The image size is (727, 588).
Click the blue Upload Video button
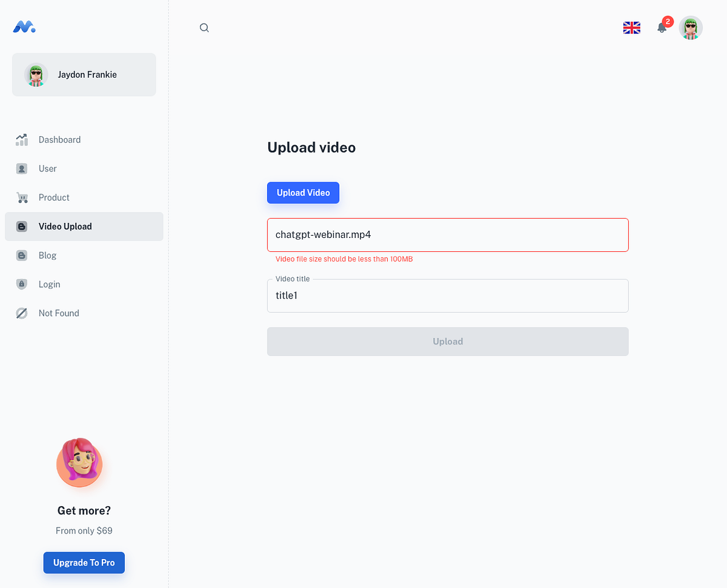303,193
